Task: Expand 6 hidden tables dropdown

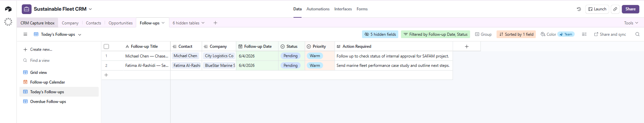Action: tap(189, 23)
